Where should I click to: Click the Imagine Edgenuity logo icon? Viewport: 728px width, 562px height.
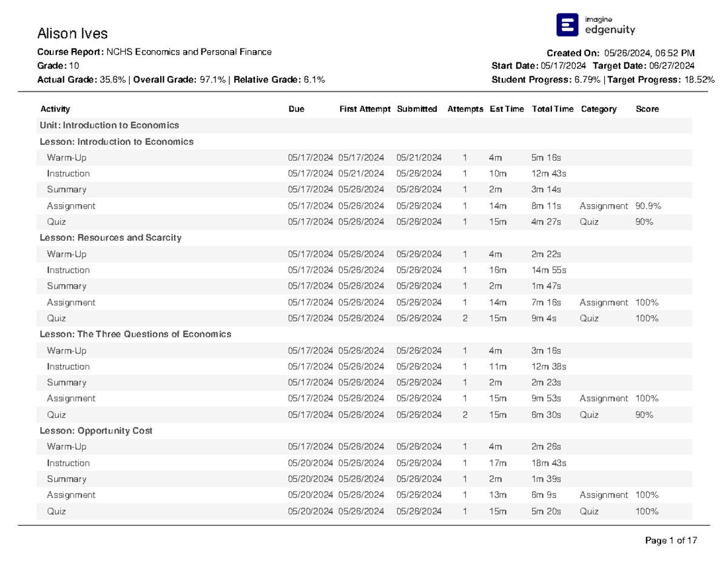[568, 25]
